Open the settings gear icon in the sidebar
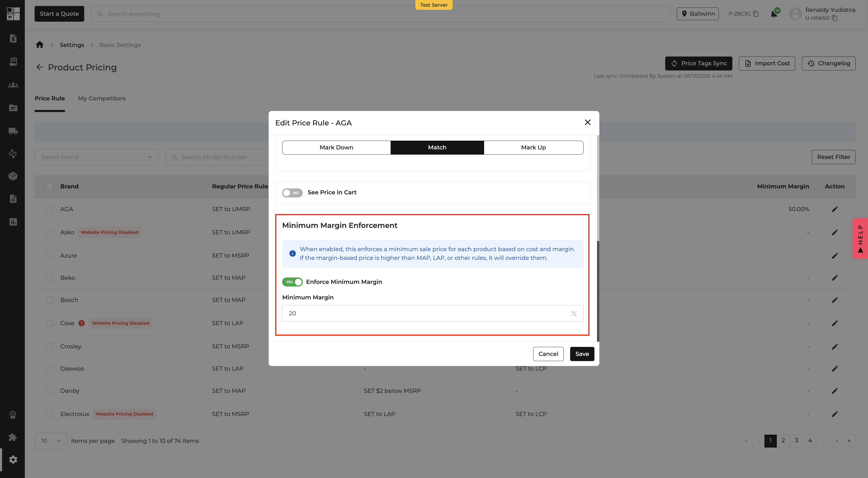Viewport: 868px width, 478px height. pyautogui.click(x=13, y=459)
